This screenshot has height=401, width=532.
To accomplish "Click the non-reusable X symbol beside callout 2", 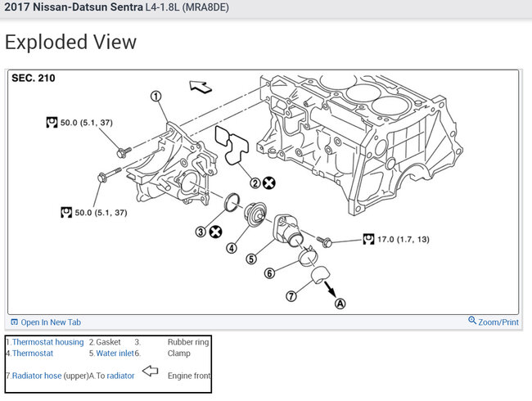I will 268,183.
